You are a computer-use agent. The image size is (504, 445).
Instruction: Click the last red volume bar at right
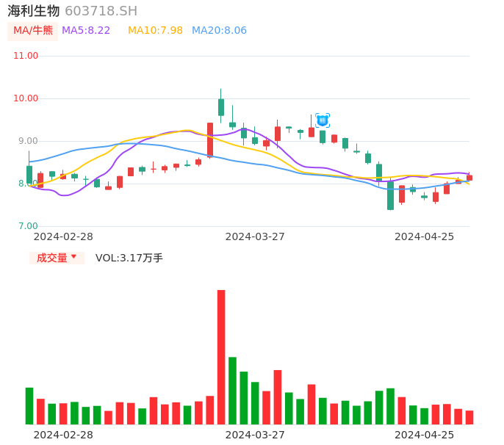click(x=469, y=417)
